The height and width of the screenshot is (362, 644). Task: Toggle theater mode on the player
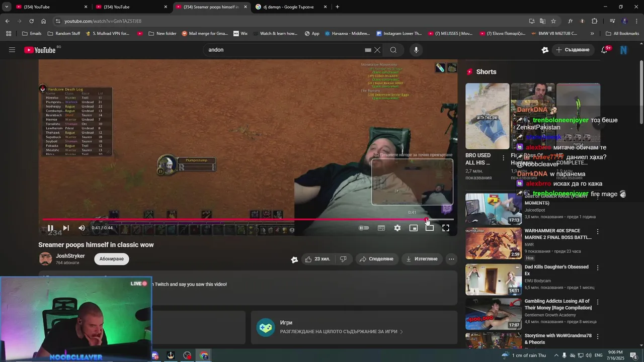[x=430, y=228]
